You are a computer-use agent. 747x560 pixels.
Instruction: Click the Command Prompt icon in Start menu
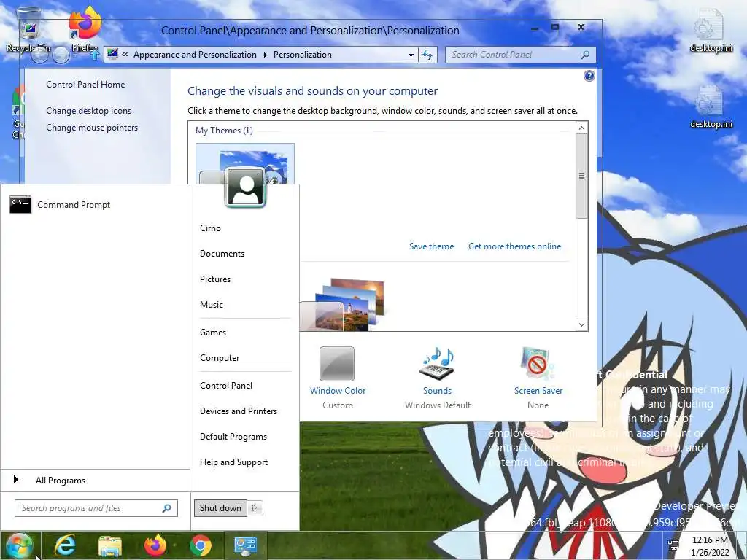pyautogui.click(x=20, y=205)
